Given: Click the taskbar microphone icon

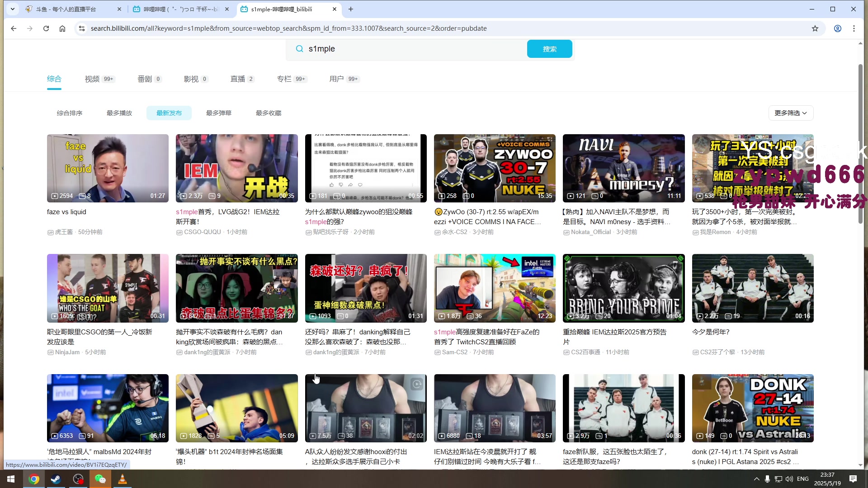Looking at the screenshot, I should 767,479.
